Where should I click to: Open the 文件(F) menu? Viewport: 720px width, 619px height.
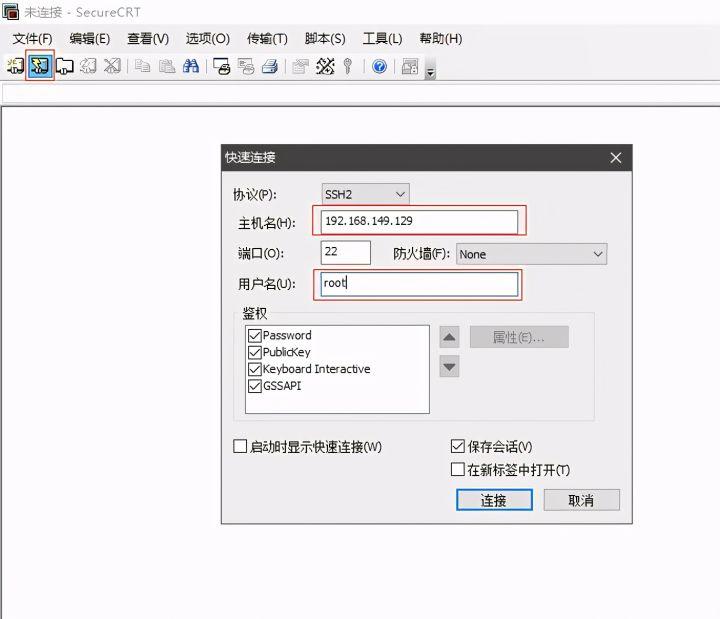pyautogui.click(x=32, y=39)
